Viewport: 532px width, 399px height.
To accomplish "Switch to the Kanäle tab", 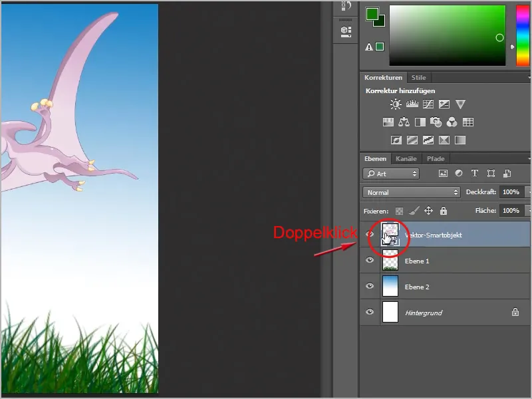I will tap(406, 159).
